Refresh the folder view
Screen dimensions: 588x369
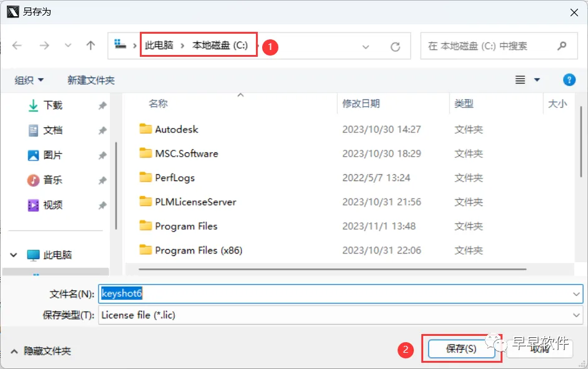[x=395, y=47]
